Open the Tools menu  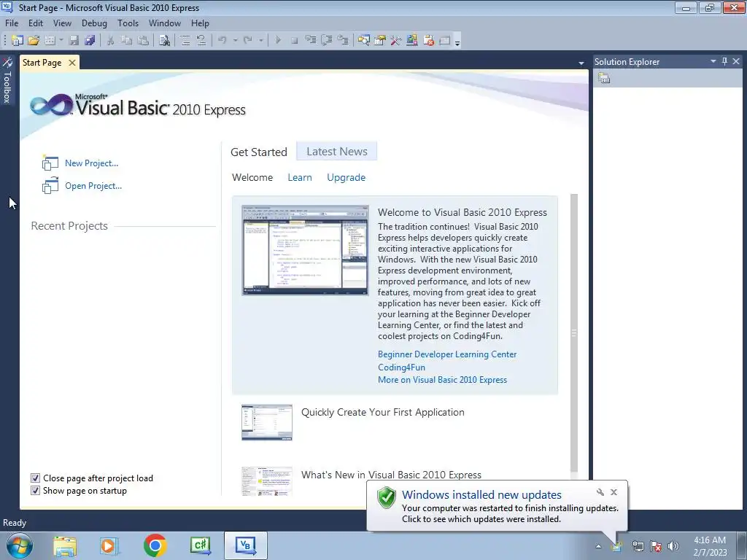128,23
